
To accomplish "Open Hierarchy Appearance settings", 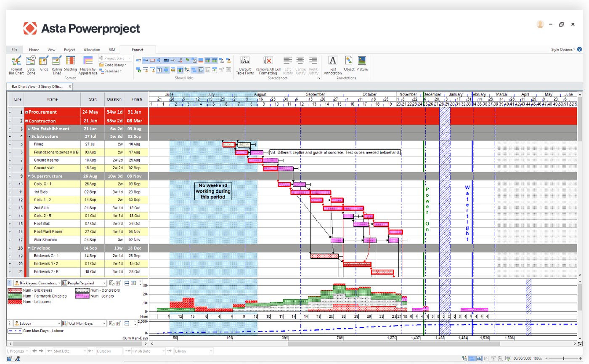I will point(88,65).
